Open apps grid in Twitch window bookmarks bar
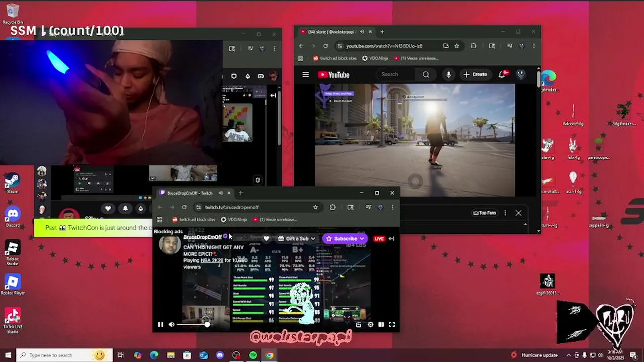 point(159,220)
